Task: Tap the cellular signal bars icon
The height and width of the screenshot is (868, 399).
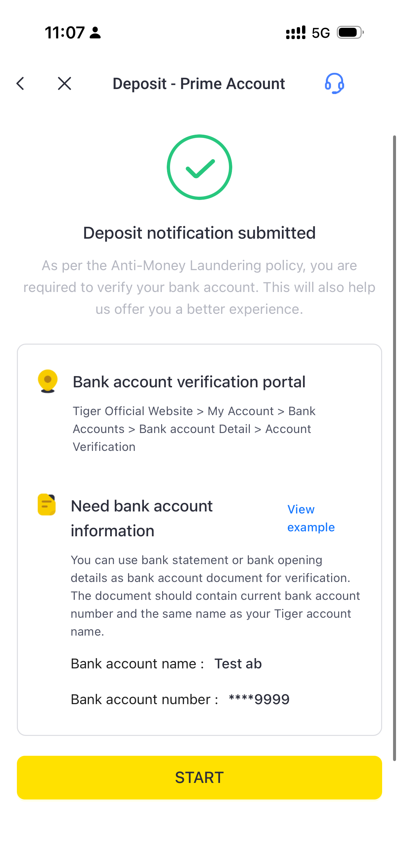Action: tap(296, 33)
